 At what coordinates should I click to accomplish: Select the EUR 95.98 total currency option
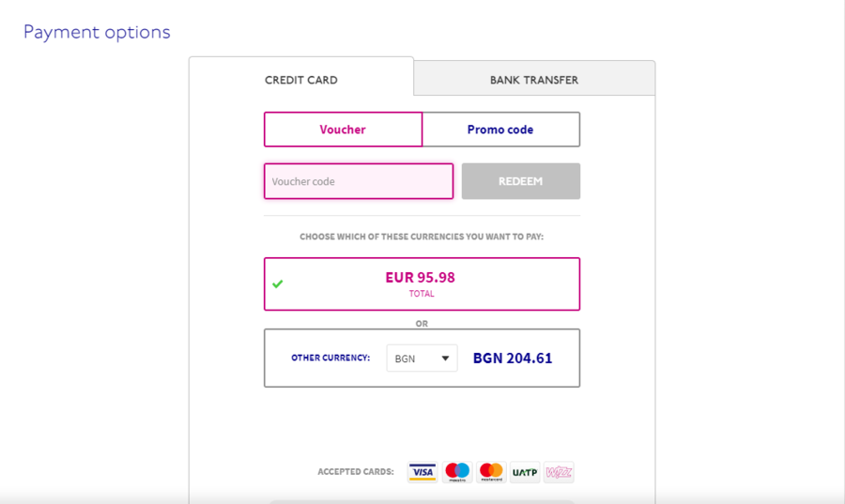422,283
